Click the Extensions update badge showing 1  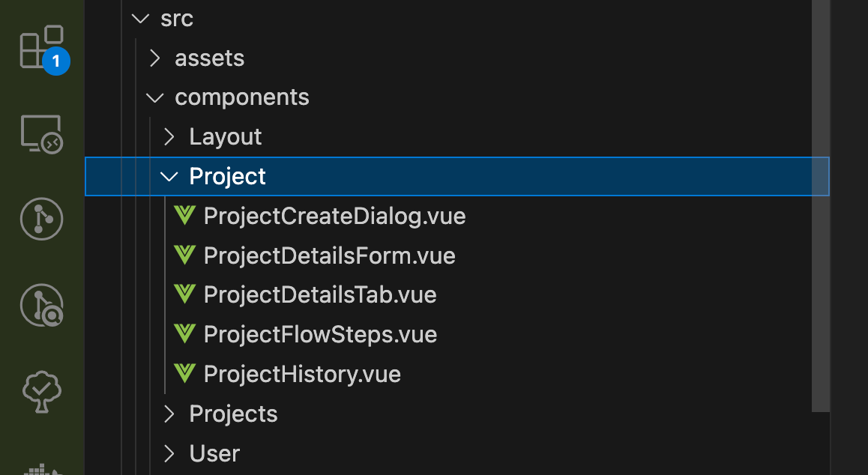56,61
